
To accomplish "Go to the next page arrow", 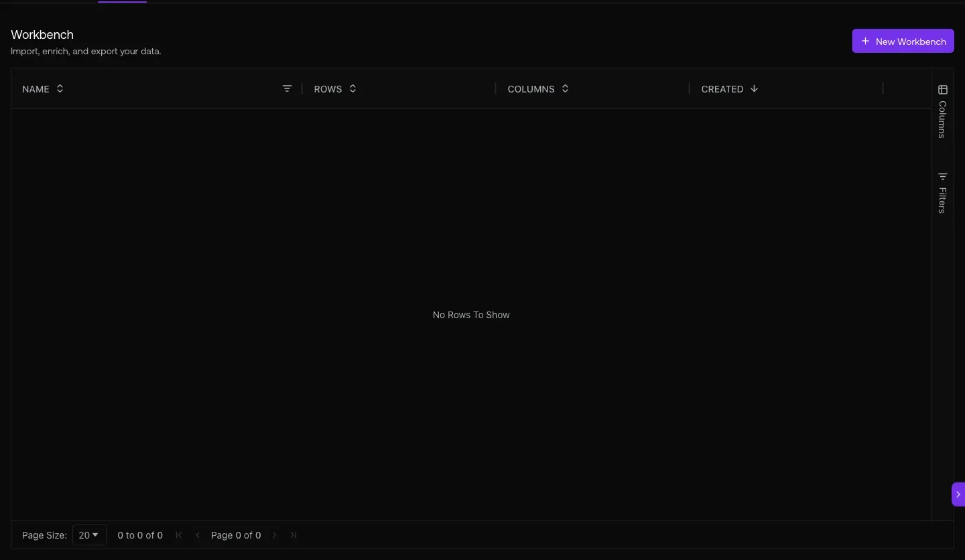I will [274, 535].
